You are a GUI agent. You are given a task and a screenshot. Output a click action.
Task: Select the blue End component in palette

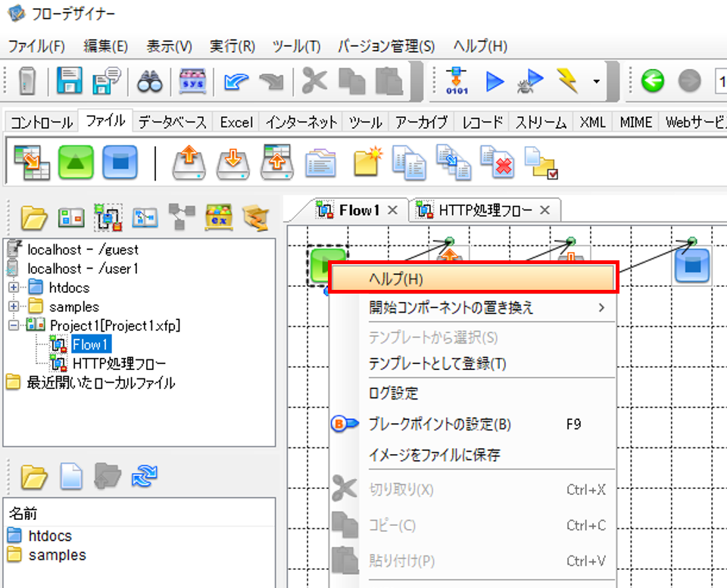click(x=120, y=162)
